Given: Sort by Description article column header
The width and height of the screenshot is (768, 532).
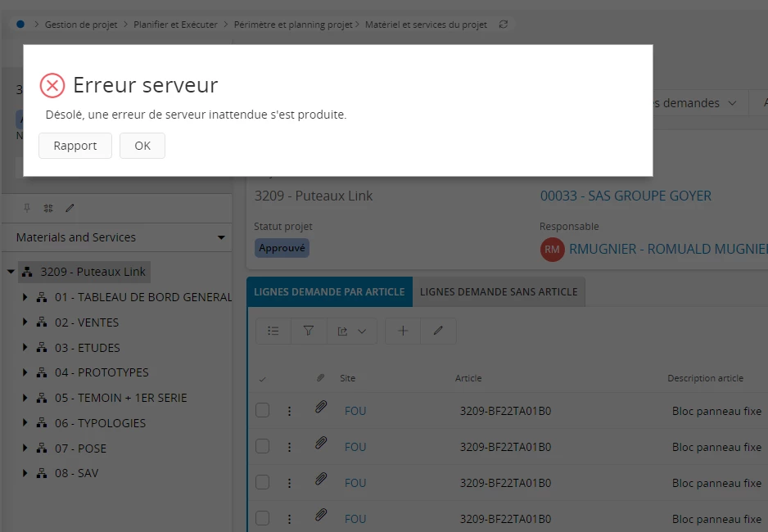Looking at the screenshot, I should pyautogui.click(x=705, y=378).
